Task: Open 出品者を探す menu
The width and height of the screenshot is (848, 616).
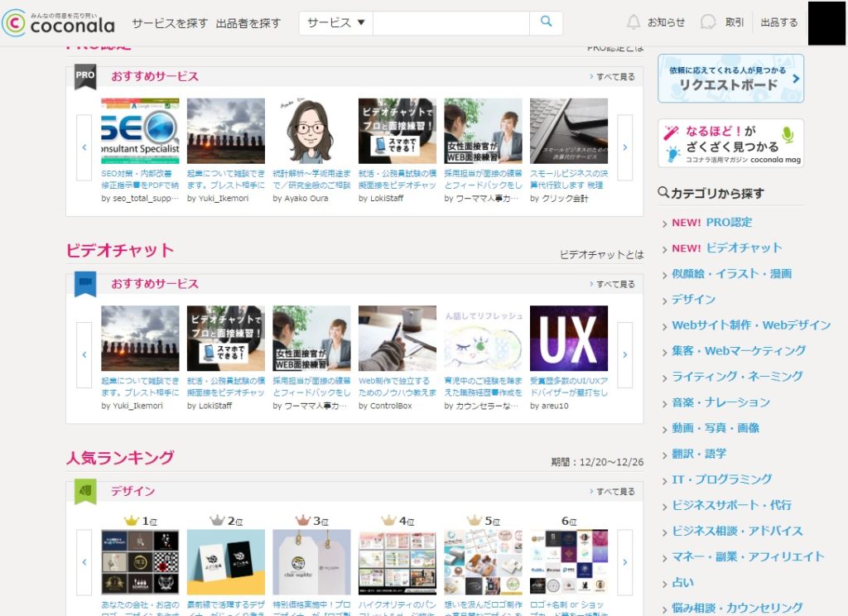Action: tap(248, 23)
